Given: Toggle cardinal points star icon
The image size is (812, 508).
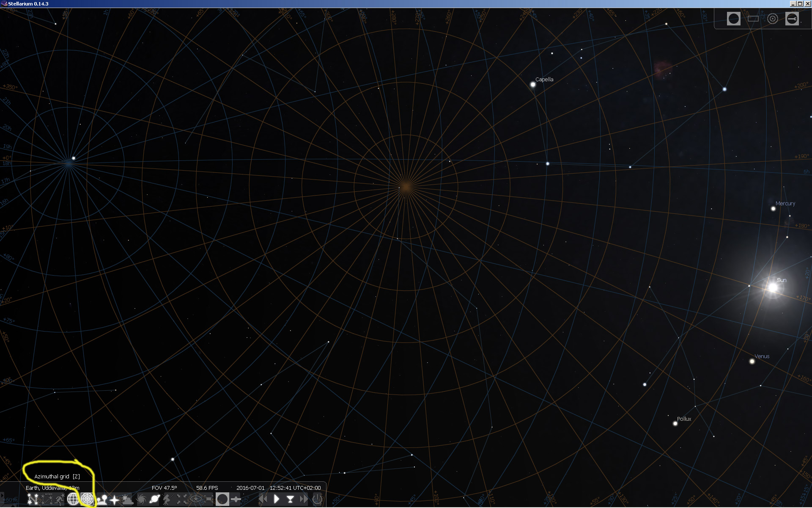Looking at the screenshot, I should [114, 499].
